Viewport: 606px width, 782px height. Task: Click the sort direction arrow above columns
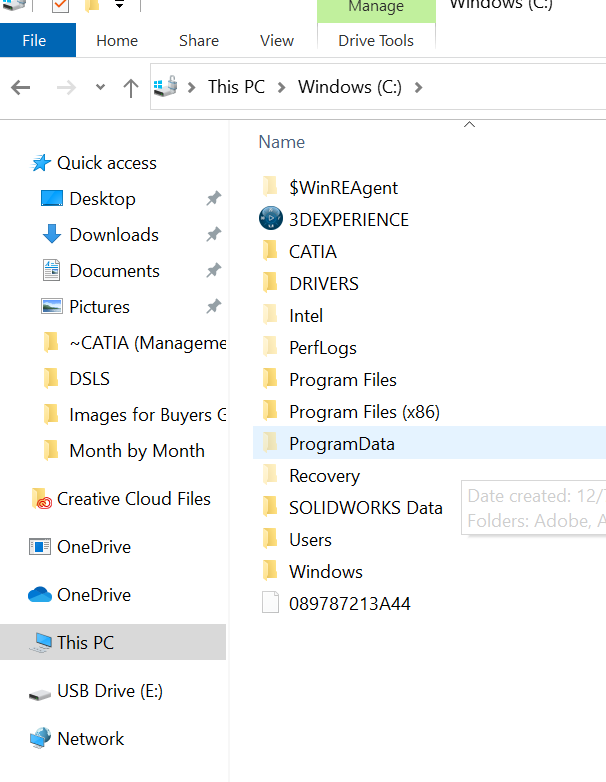click(x=469, y=124)
